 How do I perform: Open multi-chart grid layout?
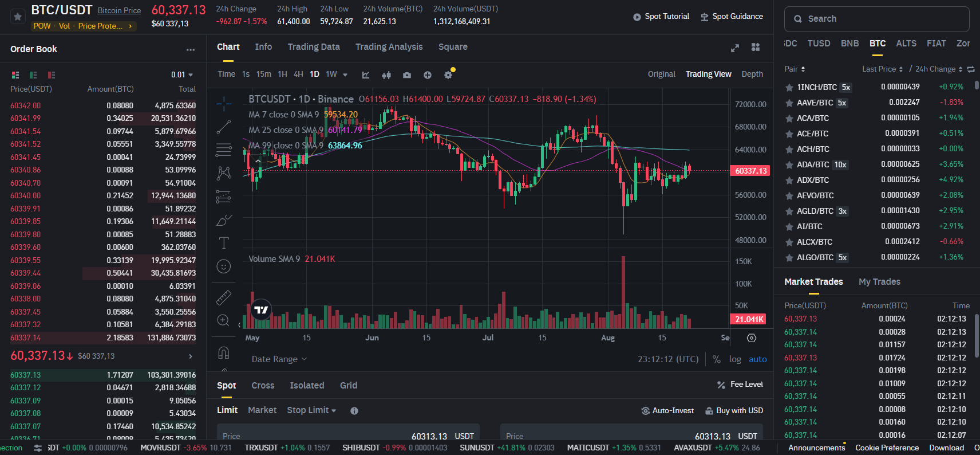point(756,48)
